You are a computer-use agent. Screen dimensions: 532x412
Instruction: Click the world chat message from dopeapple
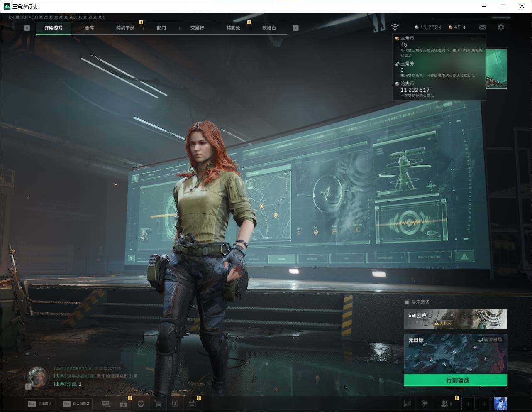click(x=88, y=368)
